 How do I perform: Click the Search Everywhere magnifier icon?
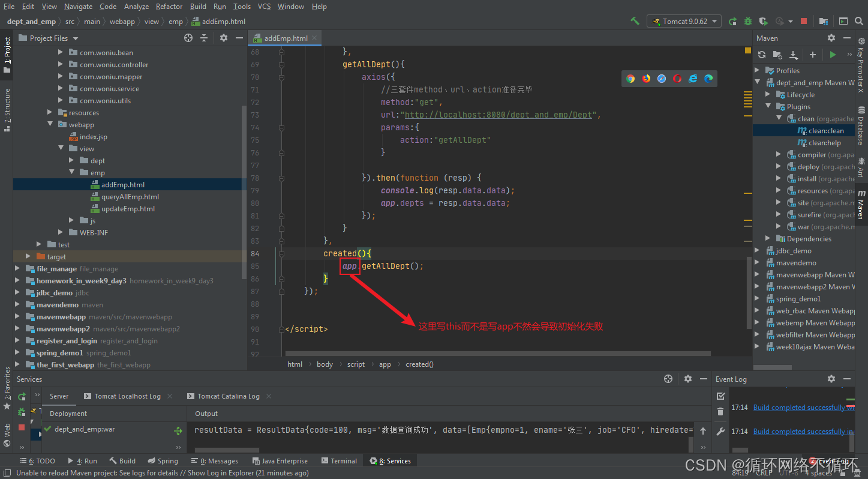click(859, 20)
